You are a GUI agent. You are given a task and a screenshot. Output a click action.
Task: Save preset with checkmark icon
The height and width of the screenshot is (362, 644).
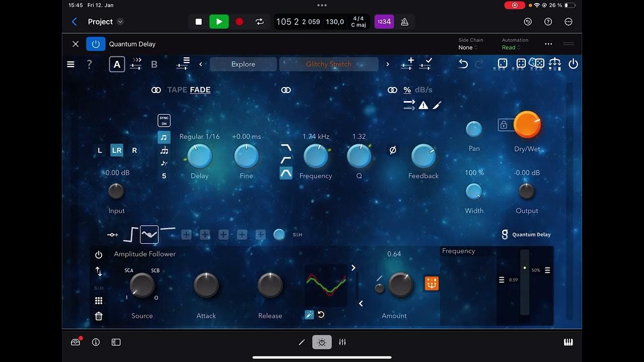pyautogui.click(x=426, y=63)
